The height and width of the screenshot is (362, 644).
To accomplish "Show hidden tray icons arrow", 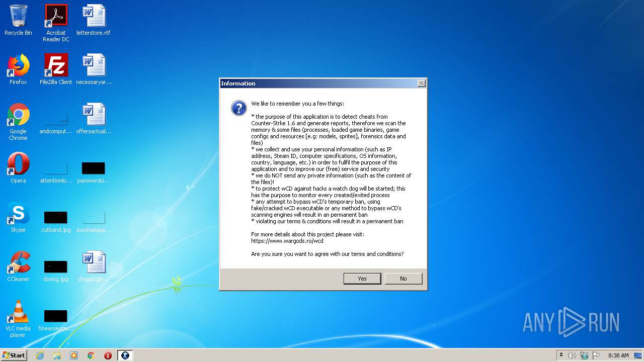I will click(x=561, y=355).
